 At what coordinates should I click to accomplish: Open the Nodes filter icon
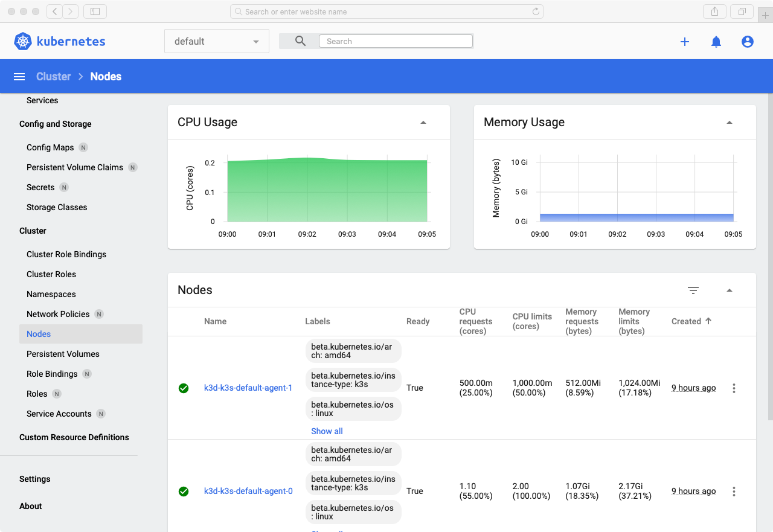click(693, 290)
